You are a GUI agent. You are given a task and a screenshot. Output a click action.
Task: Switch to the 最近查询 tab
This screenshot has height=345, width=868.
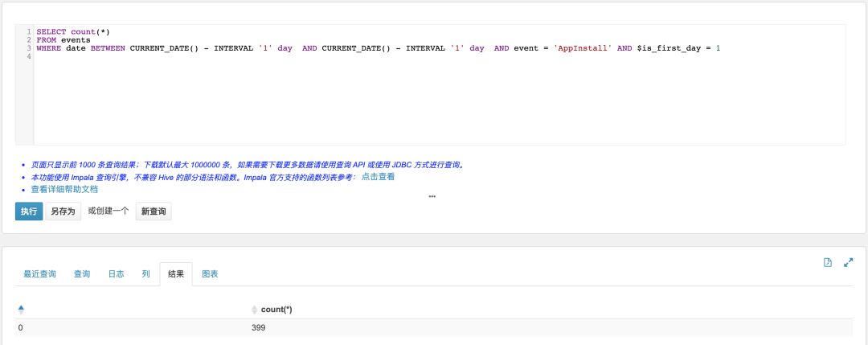[39, 274]
